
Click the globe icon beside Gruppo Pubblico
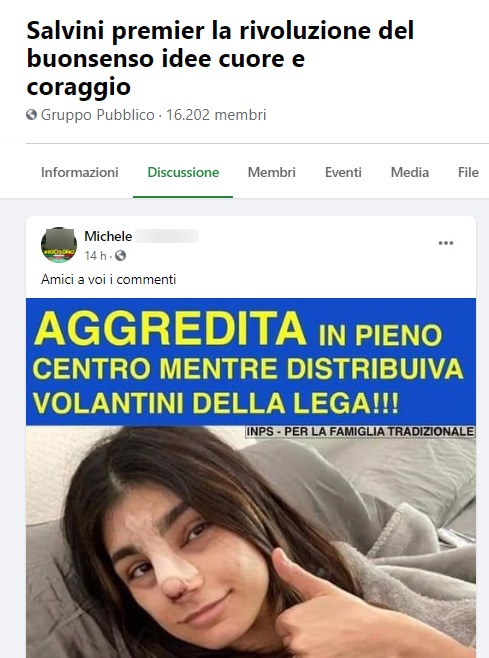31,115
